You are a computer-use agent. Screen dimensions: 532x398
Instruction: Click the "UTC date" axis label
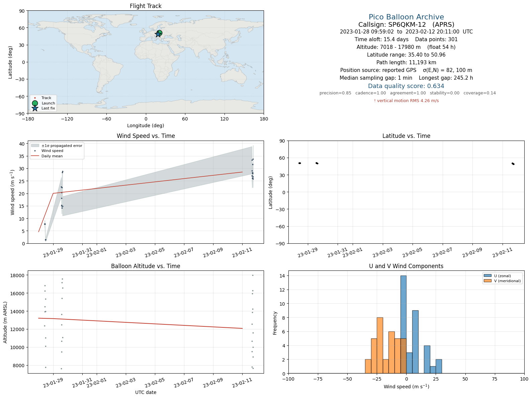(146, 392)
